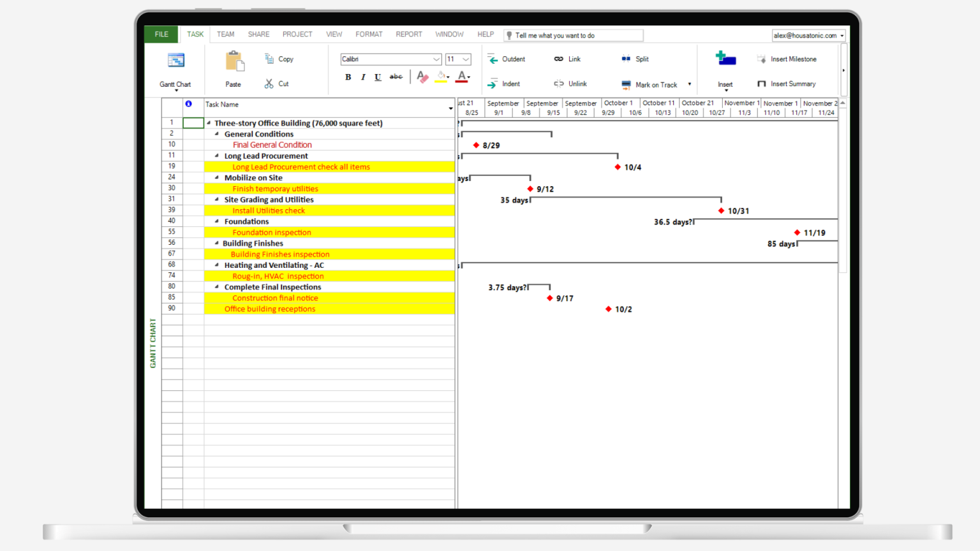The height and width of the screenshot is (551, 980).
Task: Open the font size dropdown showing 11
Action: (x=466, y=59)
